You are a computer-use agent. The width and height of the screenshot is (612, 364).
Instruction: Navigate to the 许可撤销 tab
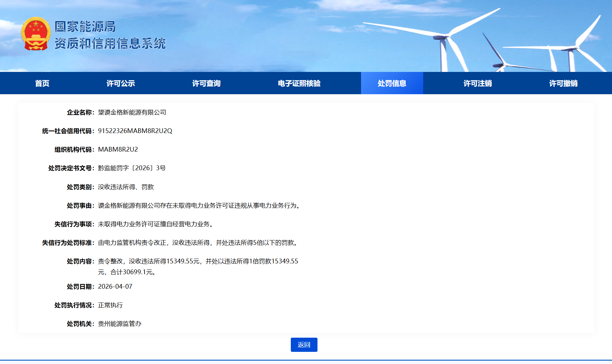563,83
